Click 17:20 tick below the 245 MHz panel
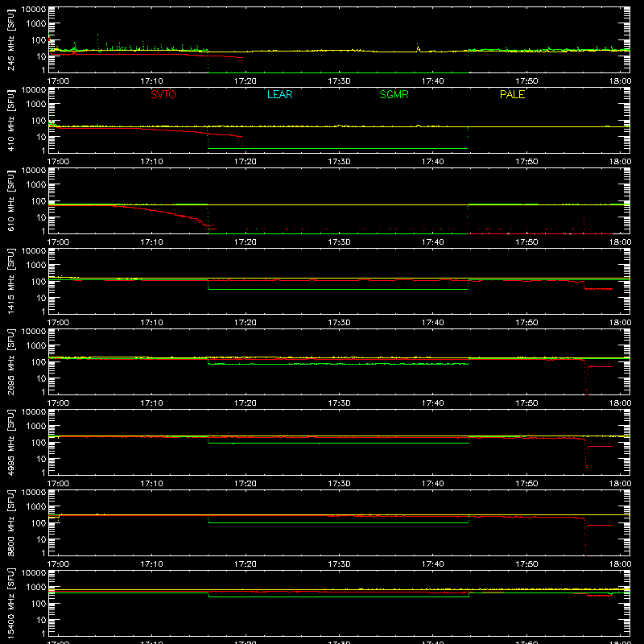Image resolution: width=644 pixels, height=644 pixels. point(246,81)
